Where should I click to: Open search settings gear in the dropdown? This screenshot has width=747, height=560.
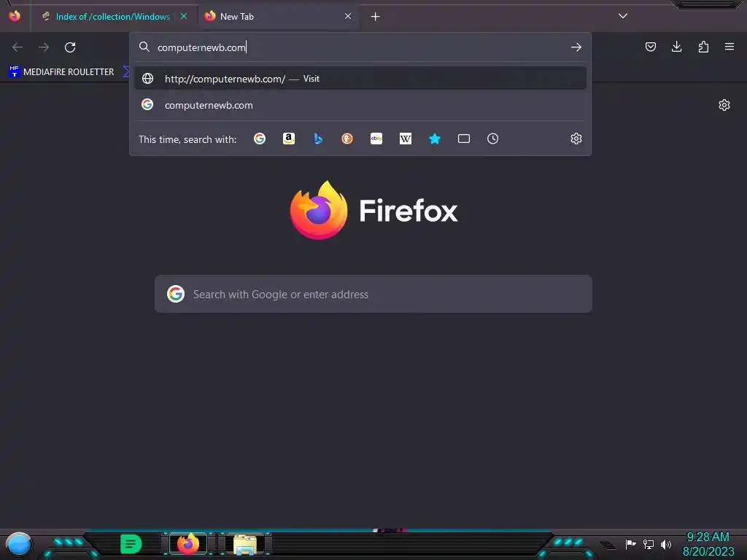pyautogui.click(x=576, y=139)
